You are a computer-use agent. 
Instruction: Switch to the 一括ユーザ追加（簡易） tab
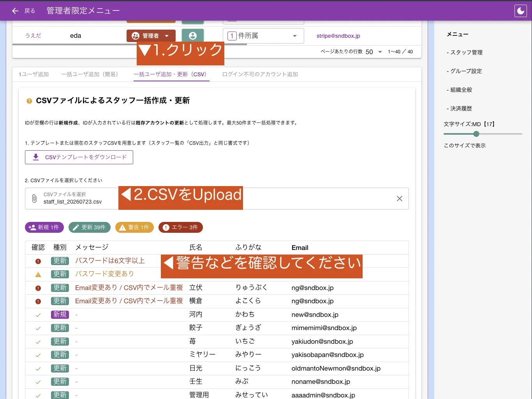coord(90,74)
